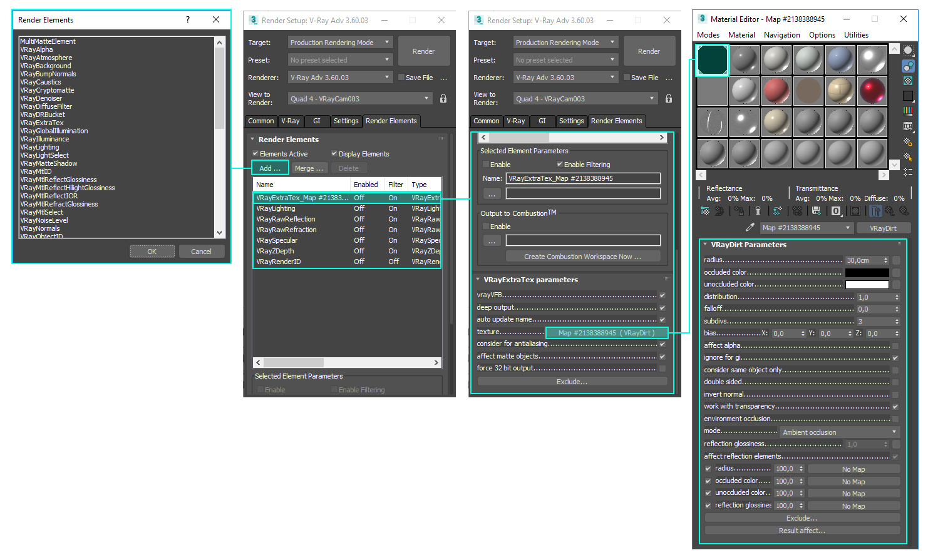Click Put Material to Scene icon
Screen dimensions: 933x560
pos(719,211)
